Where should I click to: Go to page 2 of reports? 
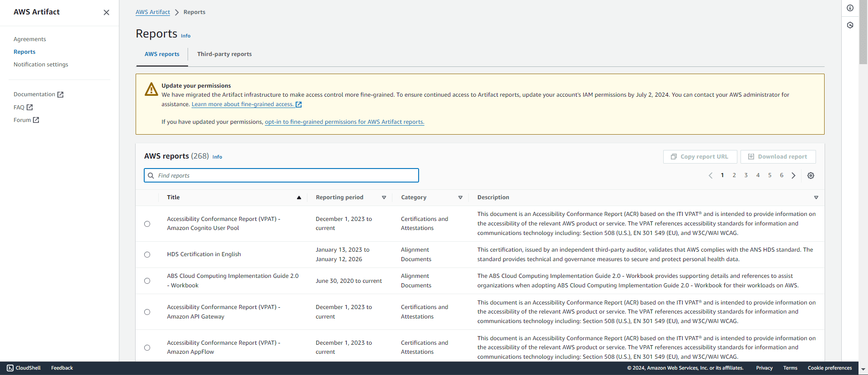point(734,175)
